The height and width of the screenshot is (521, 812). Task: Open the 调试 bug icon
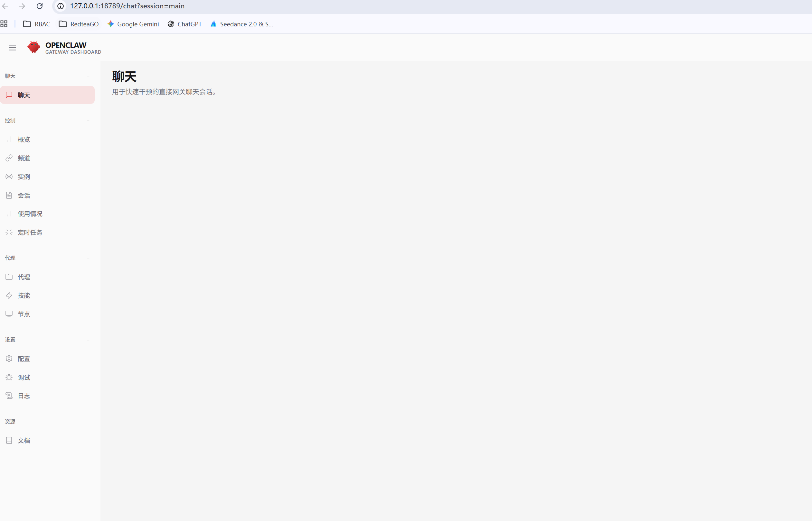coord(9,377)
